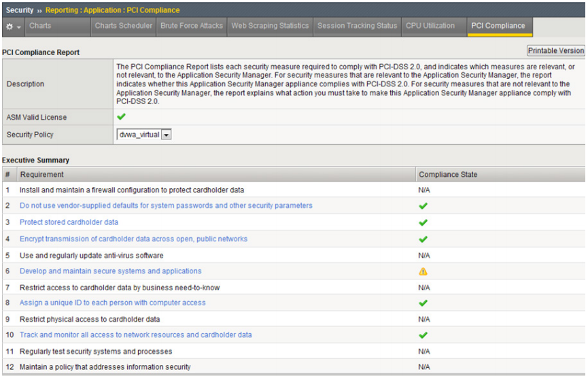Click the green checkmark for requirement 10
This screenshot has height=378, width=588.
click(x=423, y=335)
